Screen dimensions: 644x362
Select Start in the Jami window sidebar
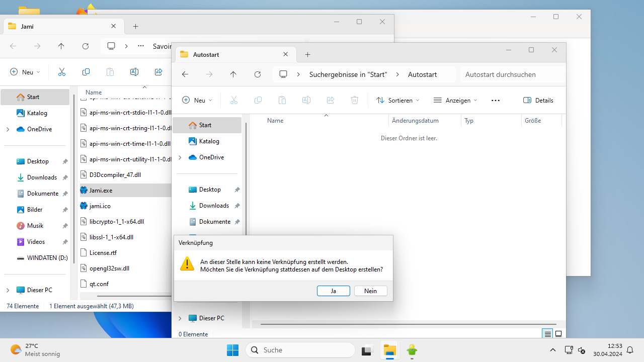35,97
